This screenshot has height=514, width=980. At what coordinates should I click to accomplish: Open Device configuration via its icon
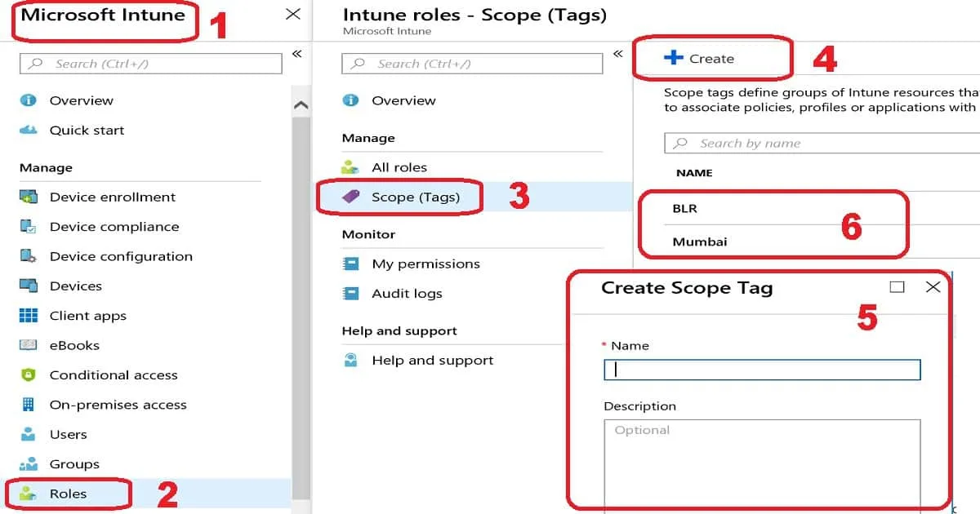[29, 256]
